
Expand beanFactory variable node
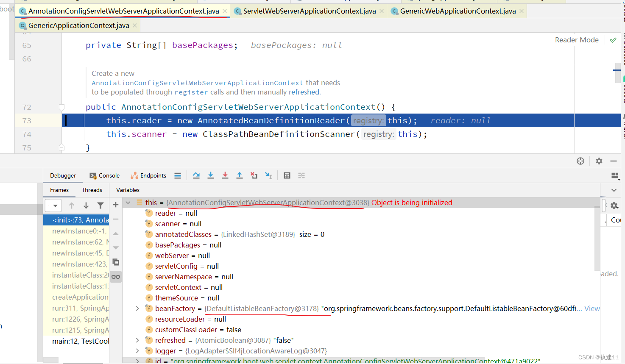137,308
